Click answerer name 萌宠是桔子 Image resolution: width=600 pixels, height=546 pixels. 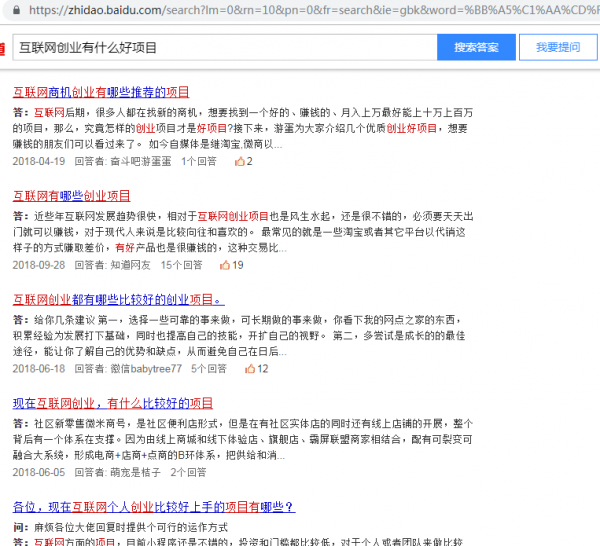point(135,473)
